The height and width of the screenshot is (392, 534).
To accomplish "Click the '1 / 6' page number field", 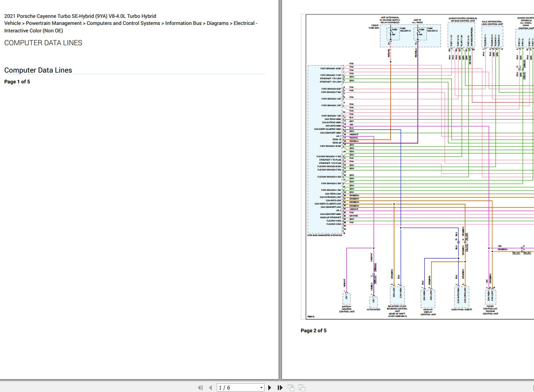I will (x=237, y=387).
